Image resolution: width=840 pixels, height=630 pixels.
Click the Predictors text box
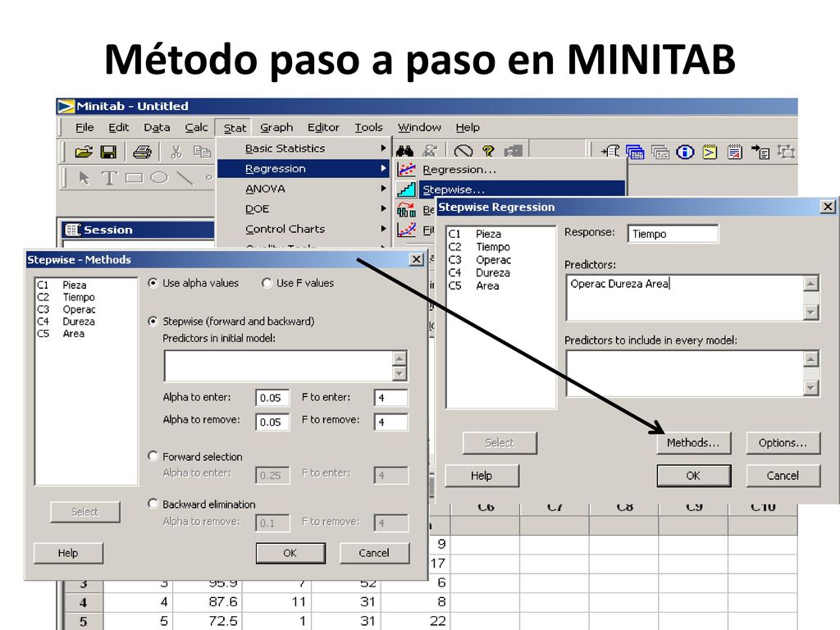(685, 299)
